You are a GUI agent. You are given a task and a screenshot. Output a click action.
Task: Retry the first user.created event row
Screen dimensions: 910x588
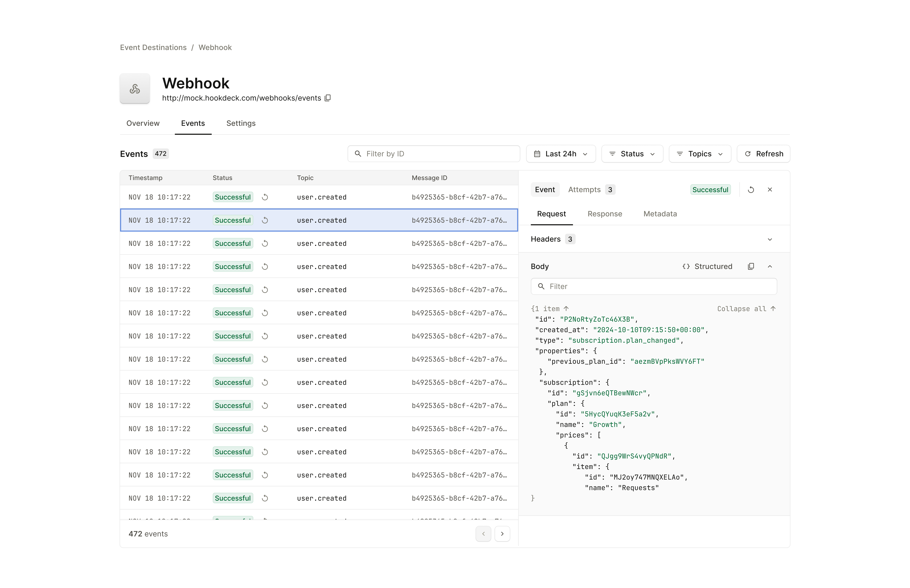265,197
